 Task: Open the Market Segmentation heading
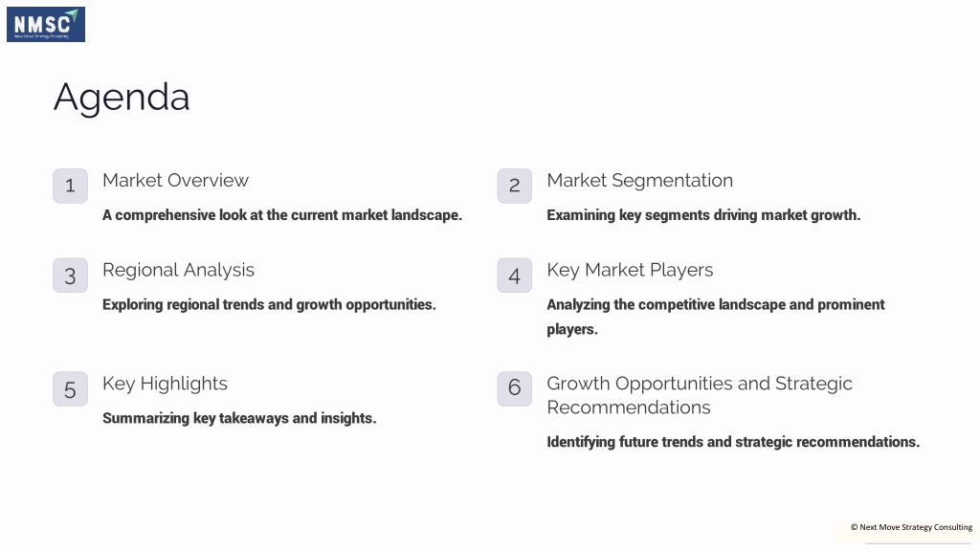[639, 181]
